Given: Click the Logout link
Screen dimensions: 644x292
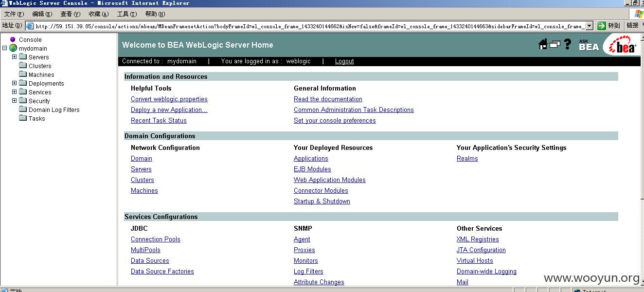Looking at the screenshot, I should 344,61.
